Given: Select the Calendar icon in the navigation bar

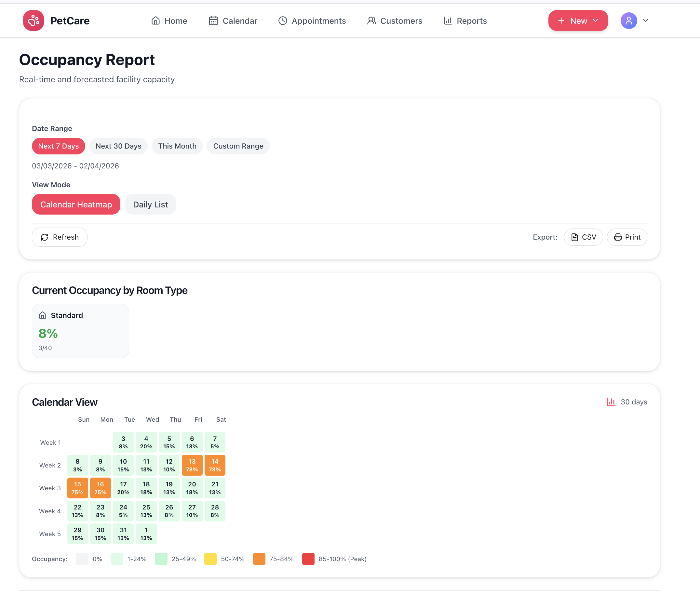Looking at the screenshot, I should (x=213, y=20).
